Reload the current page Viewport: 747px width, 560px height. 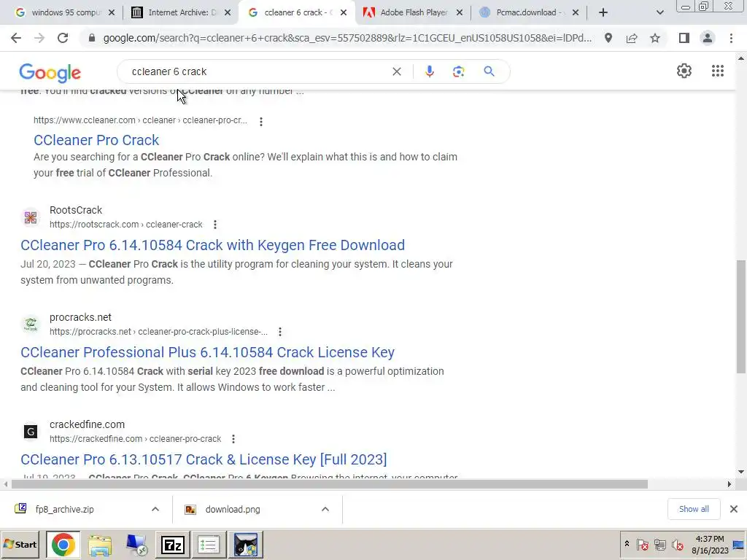(63, 38)
